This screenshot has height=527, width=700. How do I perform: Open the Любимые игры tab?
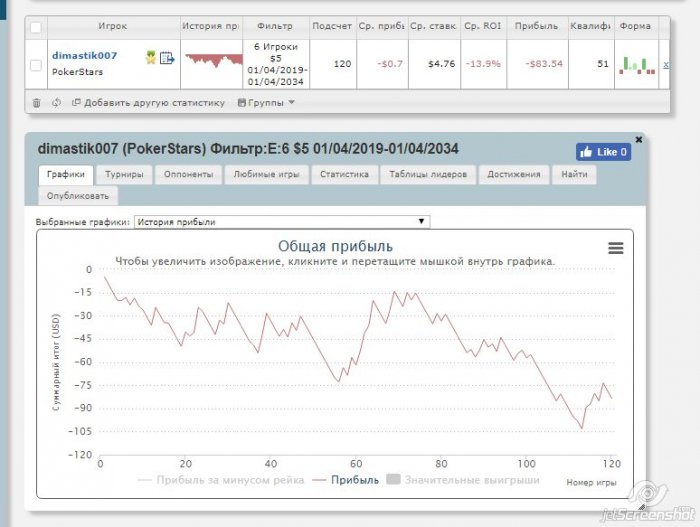[x=267, y=174]
